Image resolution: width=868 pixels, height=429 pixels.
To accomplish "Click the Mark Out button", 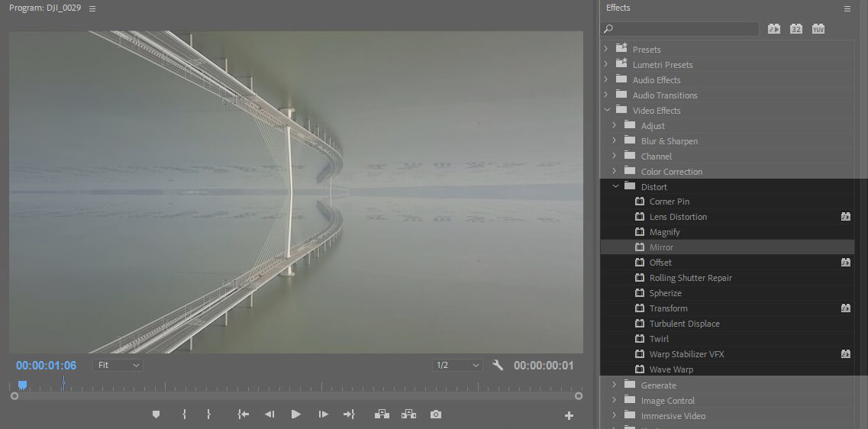I will (x=208, y=414).
